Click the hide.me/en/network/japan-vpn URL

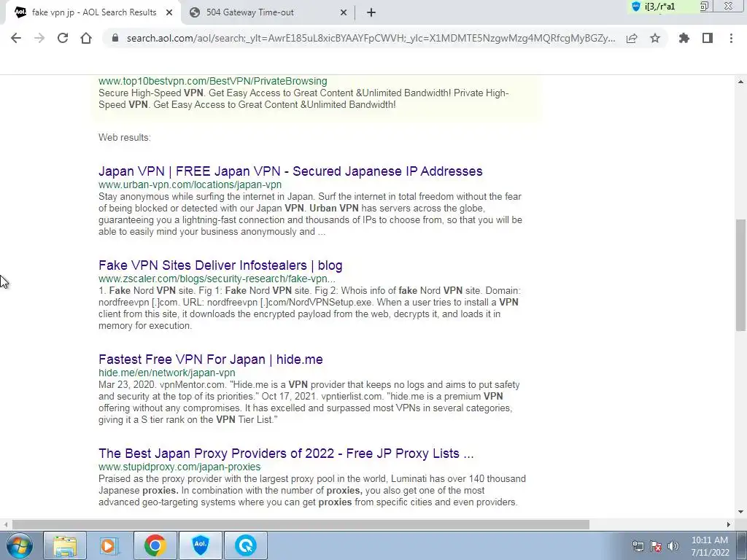167,373
